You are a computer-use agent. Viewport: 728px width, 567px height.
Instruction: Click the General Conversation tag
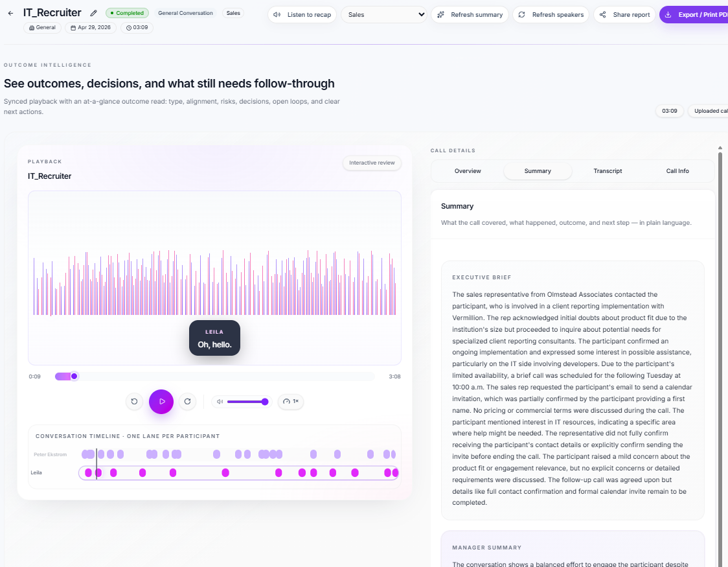[185, 13]
